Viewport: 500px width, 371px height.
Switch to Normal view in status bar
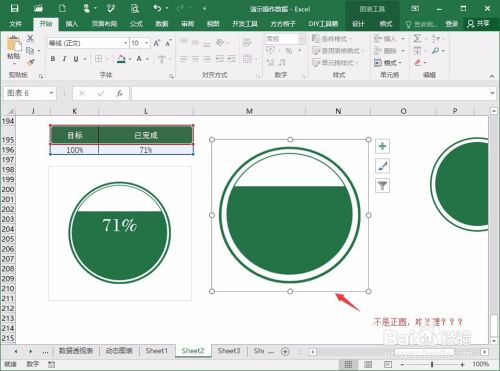click(x=348, y=364)
